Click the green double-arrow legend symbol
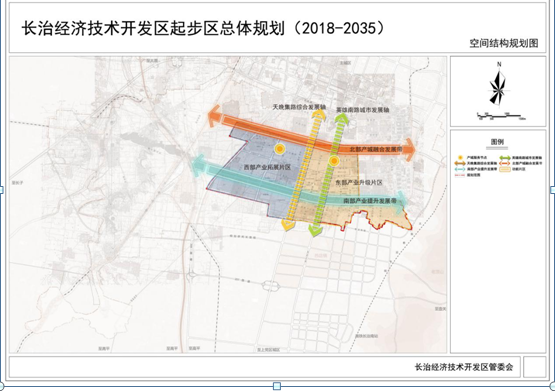The width and height of the screenshot is (555, 391). coord(505,158)
